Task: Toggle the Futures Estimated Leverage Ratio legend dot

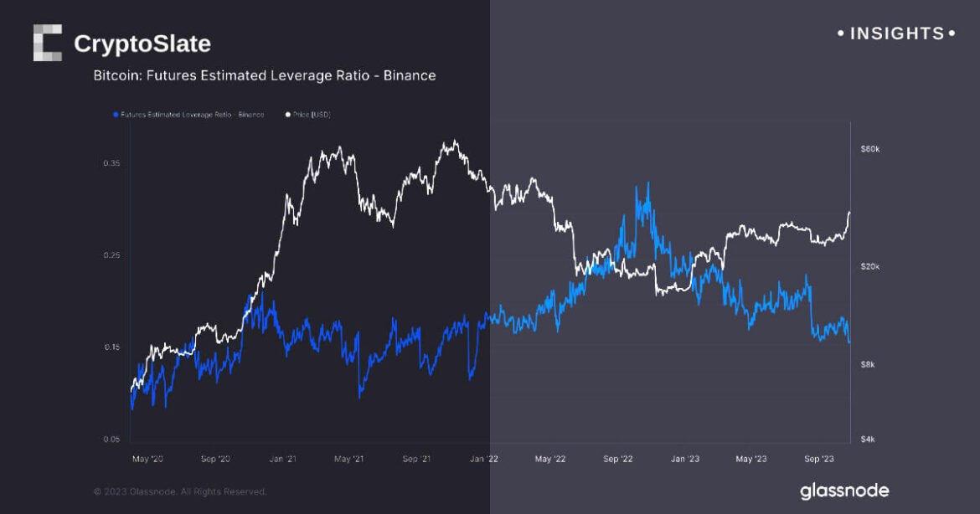Action: pyautogui.click(x=115, y=115)
